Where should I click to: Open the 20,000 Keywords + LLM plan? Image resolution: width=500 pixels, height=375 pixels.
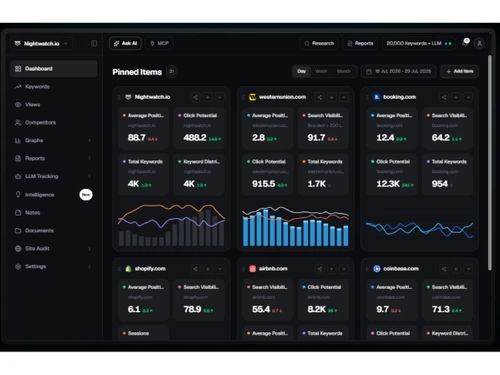point(419,43)
